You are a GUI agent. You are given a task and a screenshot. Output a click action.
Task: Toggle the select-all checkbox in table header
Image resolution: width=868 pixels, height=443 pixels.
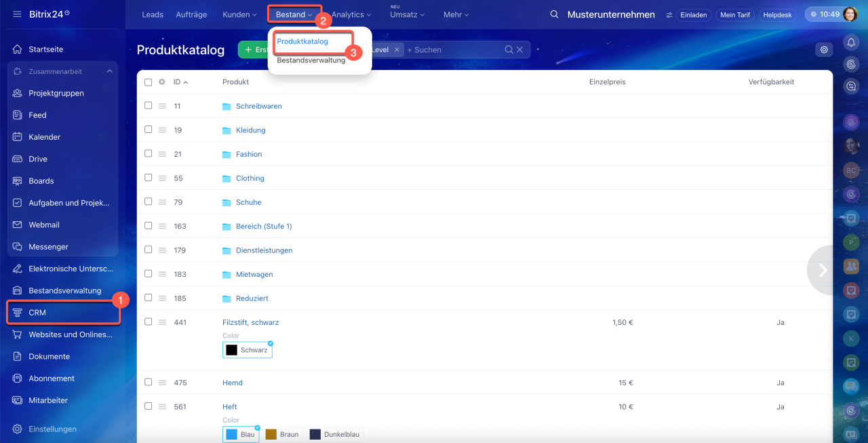(149, 82)
